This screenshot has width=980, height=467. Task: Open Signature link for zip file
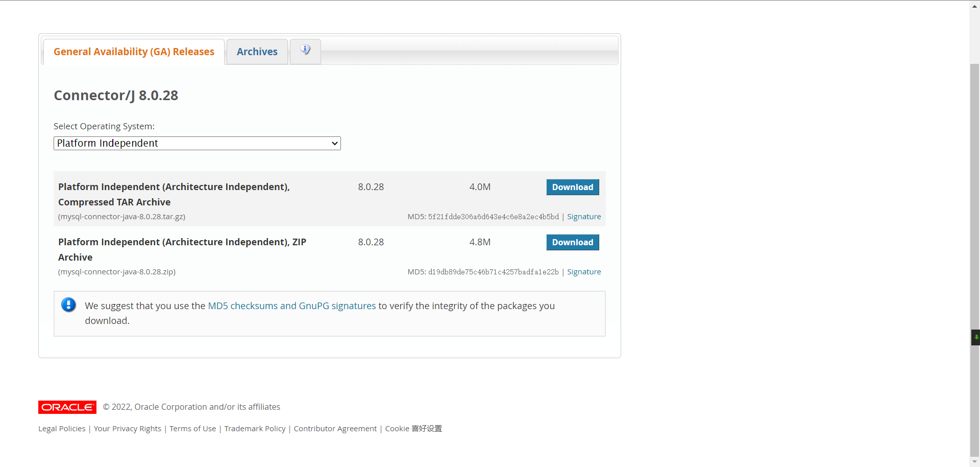pos(584,272)
